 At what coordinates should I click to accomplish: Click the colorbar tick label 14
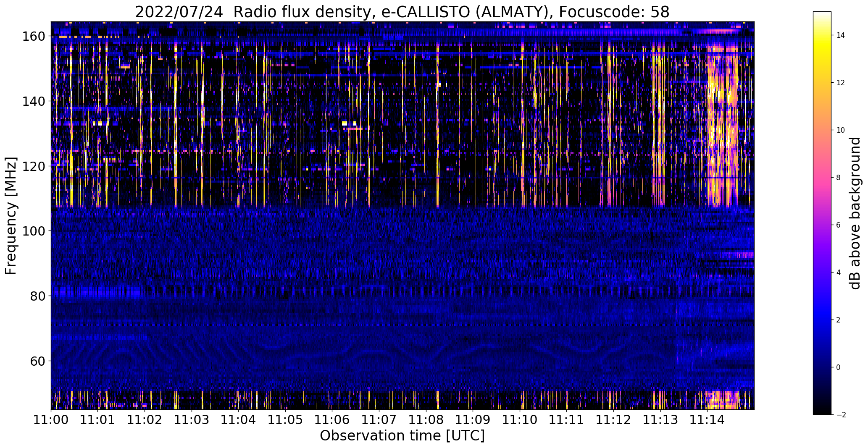click(x=841, y=35)
